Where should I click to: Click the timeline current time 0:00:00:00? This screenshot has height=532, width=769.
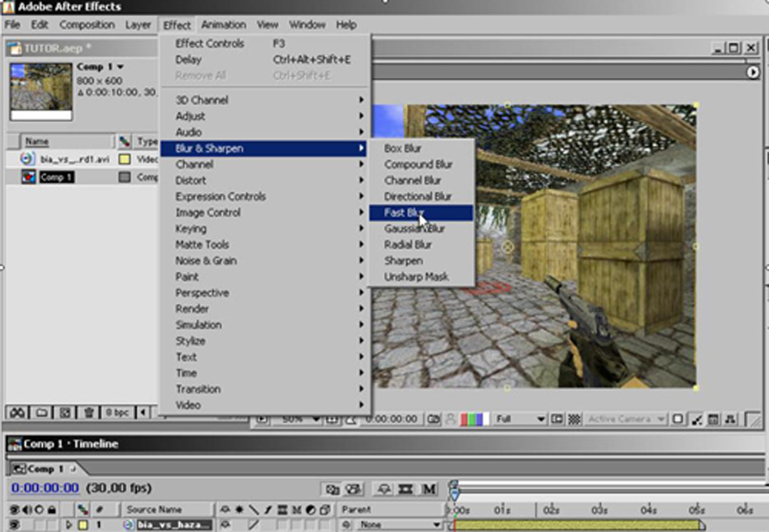[x=45, y=488]
